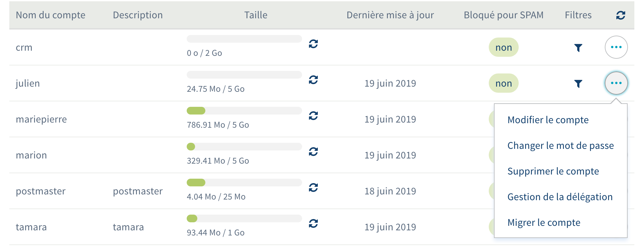Image resolution: width=644 pixels, height=247 pixels.
Task: Refresh all accounts via header refresh icon
Action: (621, 15)
